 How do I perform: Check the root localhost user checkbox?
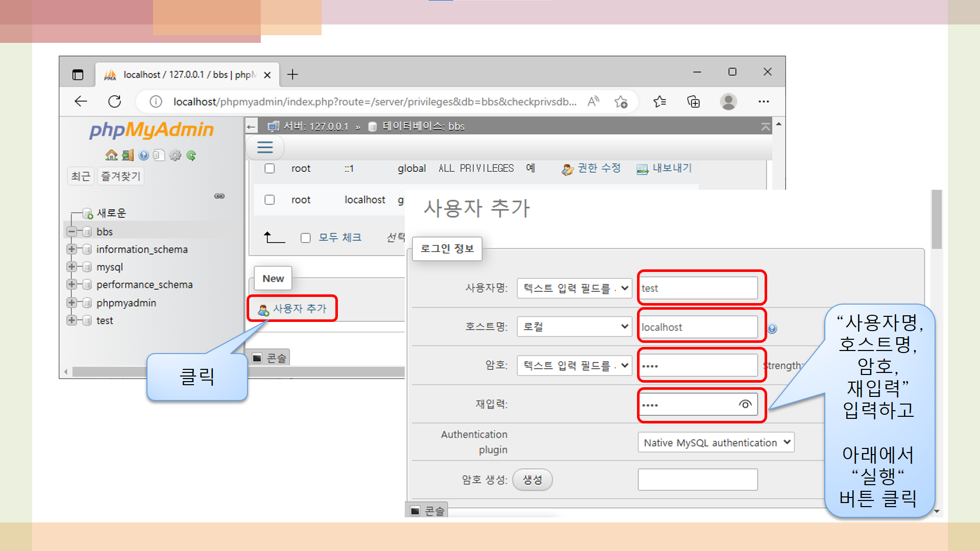point(269,199)
